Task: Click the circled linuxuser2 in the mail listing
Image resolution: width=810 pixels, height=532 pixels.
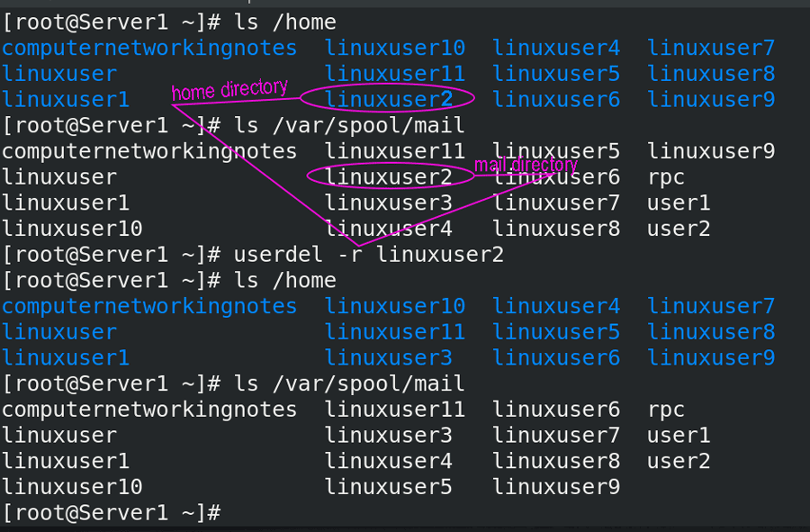Action: coord(388,177)
